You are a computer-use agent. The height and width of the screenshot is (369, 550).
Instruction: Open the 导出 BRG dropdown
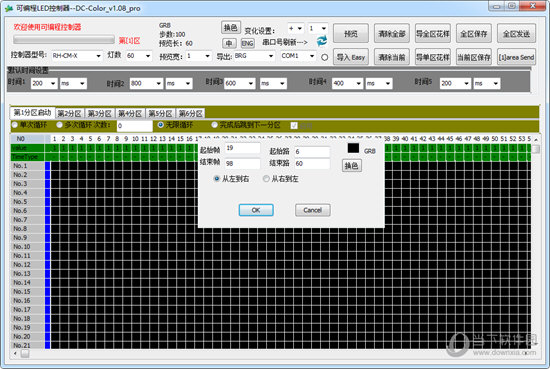click(x=271, y=56)
